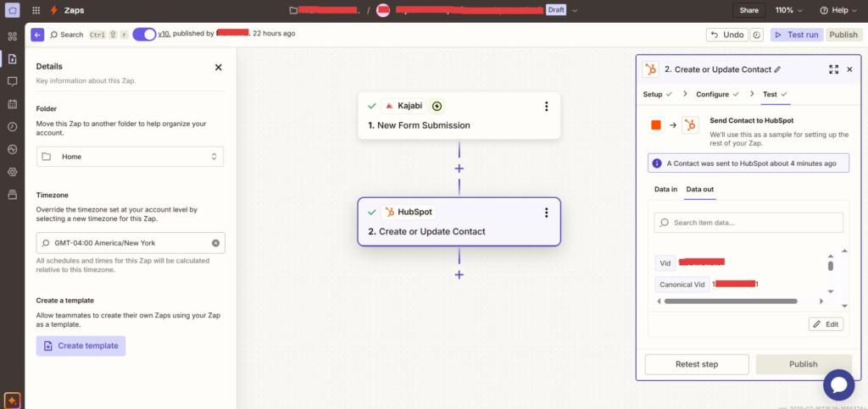Image resolution: width=868 pixels, height=409 pixels.
Task: Open the HubSpot step three-dot menu
Action: pos(547,213)
